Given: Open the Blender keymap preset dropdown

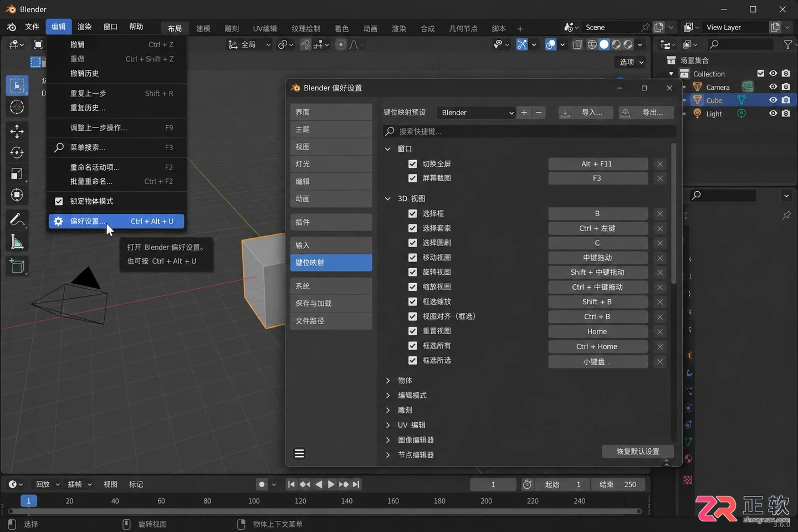Looking at the screenshot, I should coord(476,112).
